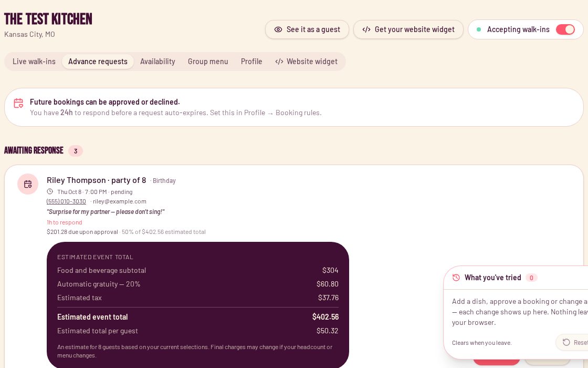The image size is (588, 368).
Task: Click the calendar heart icon in the bookings banner
Action: pyautogui.click(x=18, y=103)
